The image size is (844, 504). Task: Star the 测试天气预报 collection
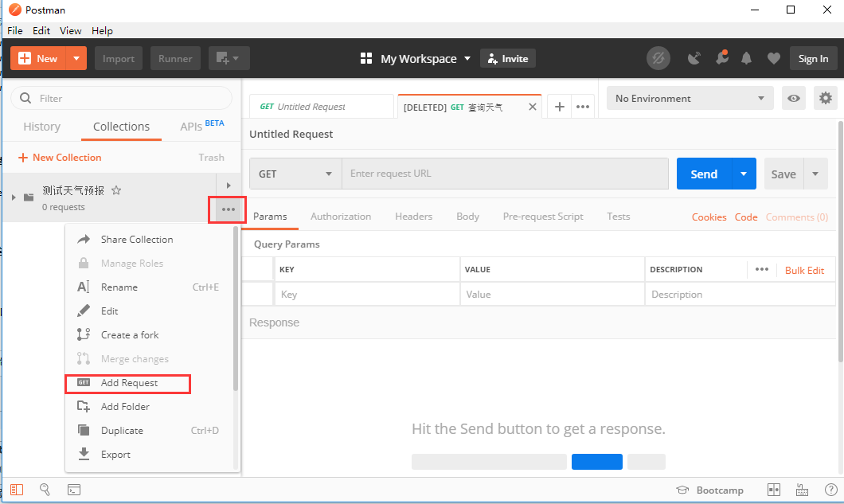click(116, 190)
